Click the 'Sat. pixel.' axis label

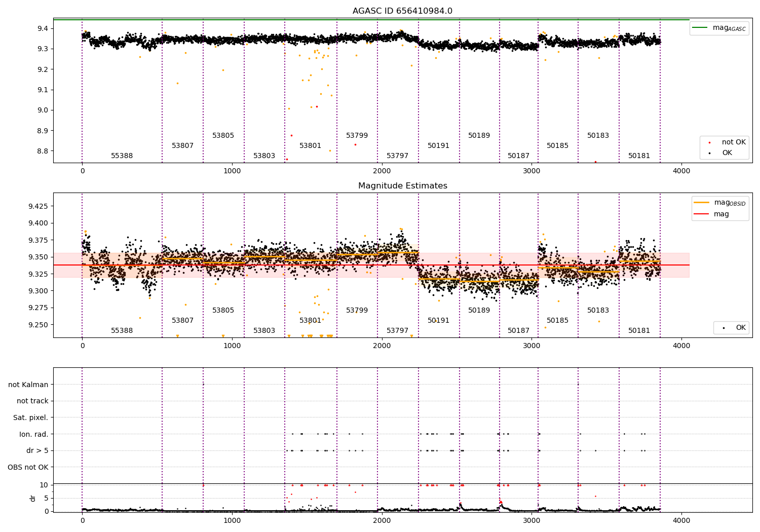[31, 417]
